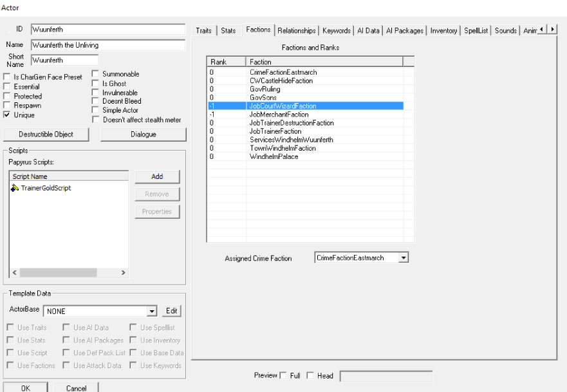Click the Edit button next to ActorBase
Screen dimensions: 567x392
(x=171, y=311)
